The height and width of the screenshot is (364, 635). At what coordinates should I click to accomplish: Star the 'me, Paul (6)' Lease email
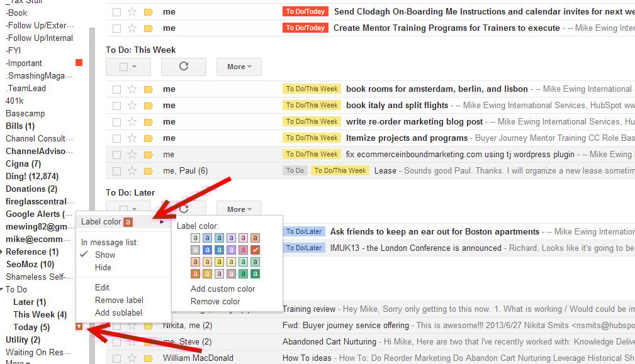point(132,171)
